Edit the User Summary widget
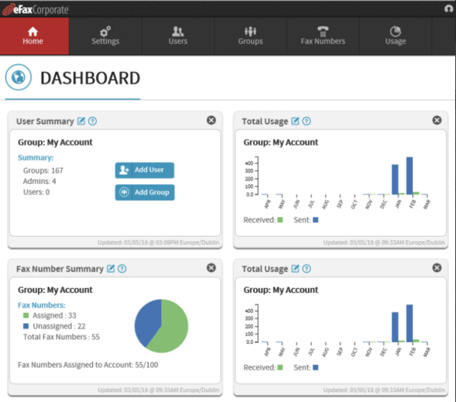Viewport: 456px width, 402px height. (x=81, y=121)
